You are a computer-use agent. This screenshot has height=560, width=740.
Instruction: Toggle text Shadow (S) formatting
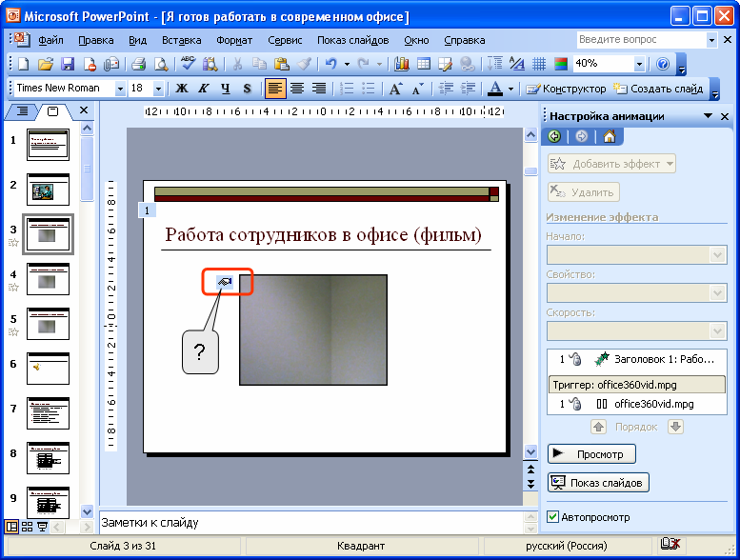(247, 89)
